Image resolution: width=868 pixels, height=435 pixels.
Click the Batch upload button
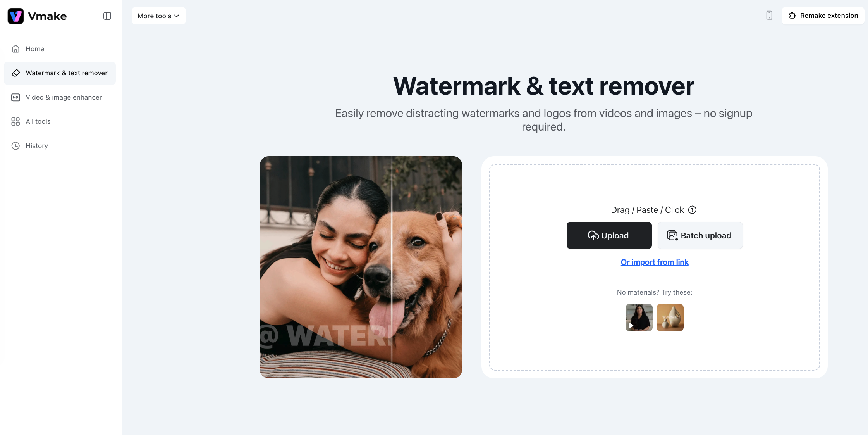click(x=700, y=235)
